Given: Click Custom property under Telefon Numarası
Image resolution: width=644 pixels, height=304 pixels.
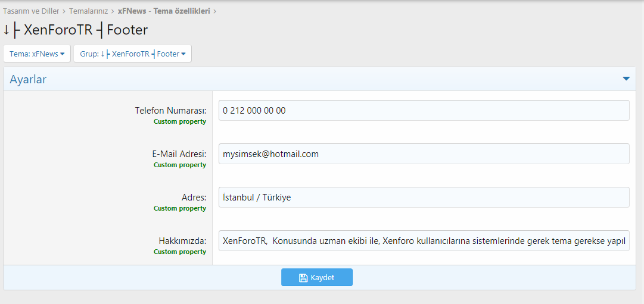Looking at the screenshot, I should 180,121.
